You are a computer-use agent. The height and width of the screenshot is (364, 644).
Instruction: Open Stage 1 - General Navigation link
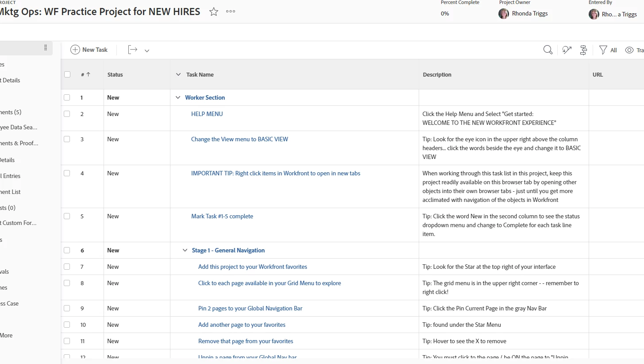tap(228, 250)
